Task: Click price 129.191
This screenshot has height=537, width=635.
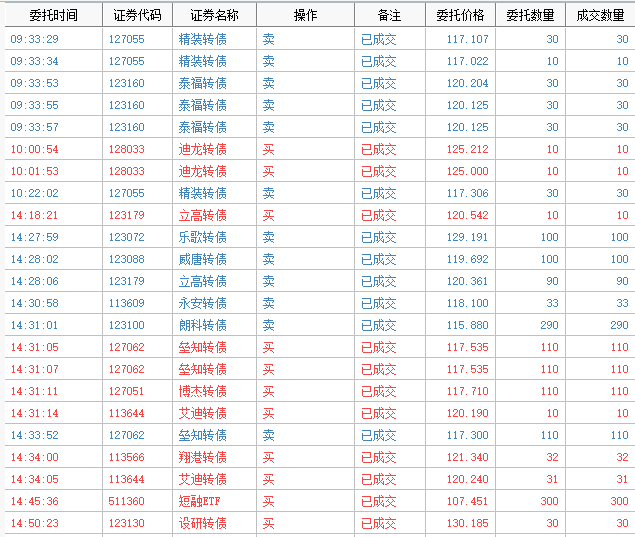Action: [468, 237]
